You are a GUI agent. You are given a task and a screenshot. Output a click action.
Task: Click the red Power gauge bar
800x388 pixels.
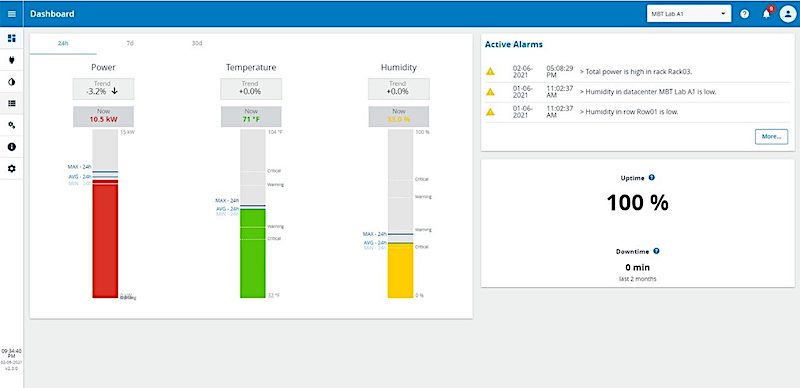(x=105, y=239)
